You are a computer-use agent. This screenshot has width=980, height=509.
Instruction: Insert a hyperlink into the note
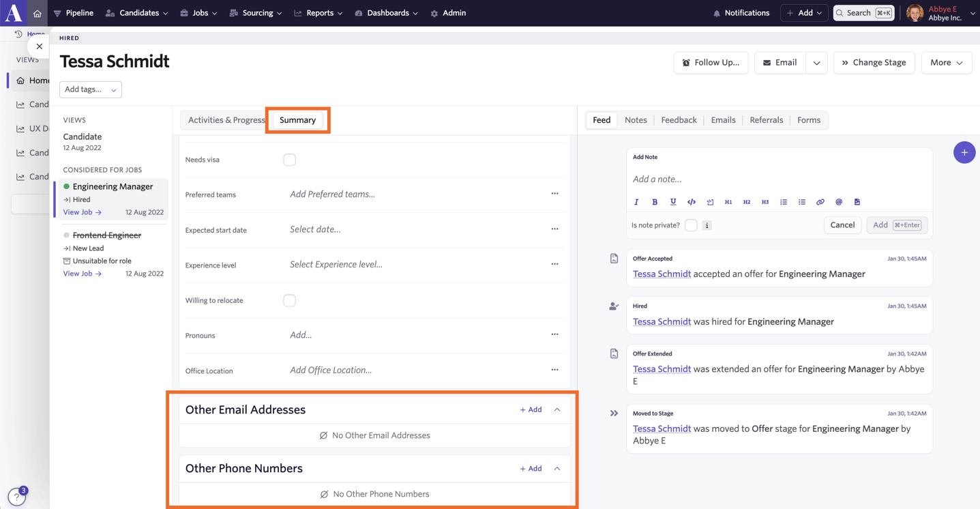pos(820,202)
